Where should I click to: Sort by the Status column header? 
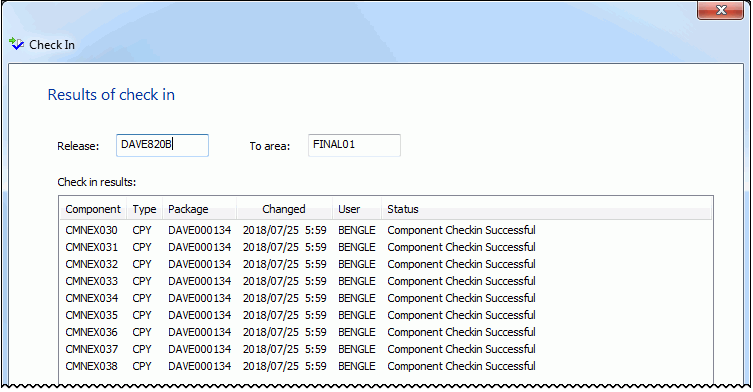547,209
